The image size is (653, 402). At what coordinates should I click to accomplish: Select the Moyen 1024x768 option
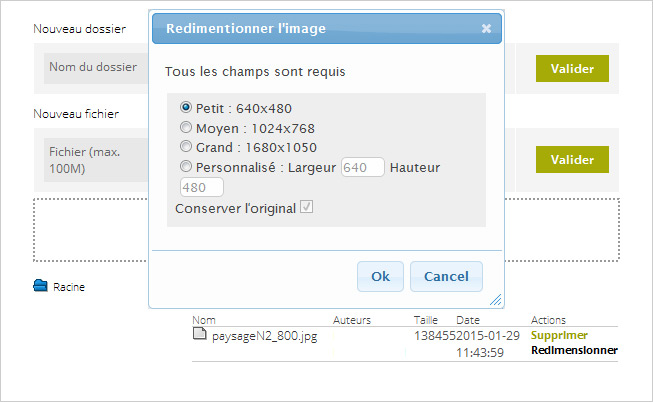pyautogui.click(x=186, y=127)
